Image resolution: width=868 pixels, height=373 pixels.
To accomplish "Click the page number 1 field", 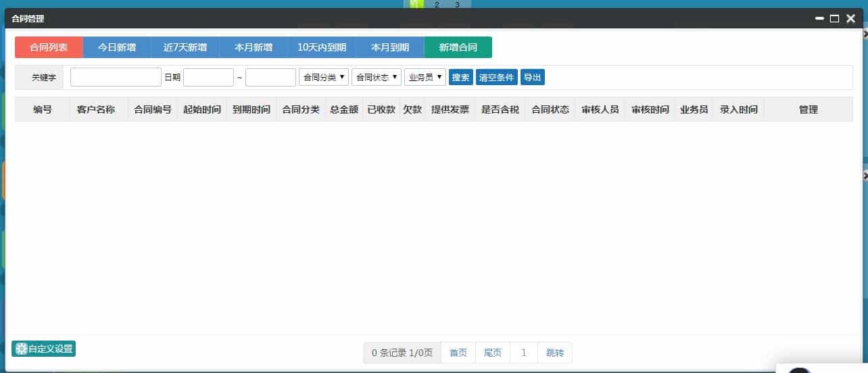I will (524, 353).
